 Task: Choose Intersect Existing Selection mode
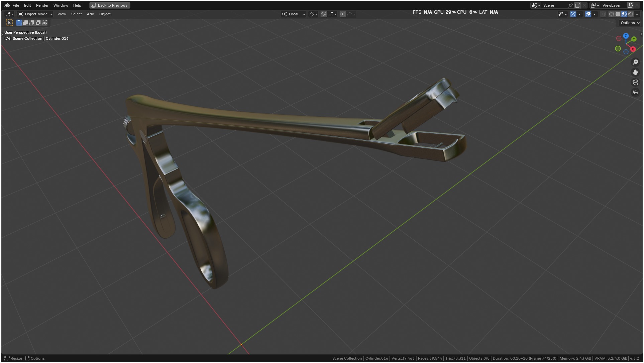coord(44,23)
